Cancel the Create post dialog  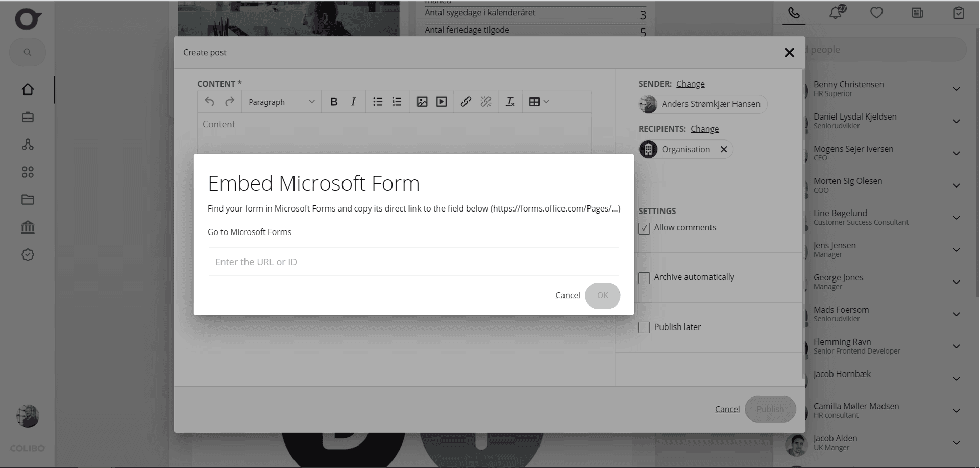coord(727,409)
